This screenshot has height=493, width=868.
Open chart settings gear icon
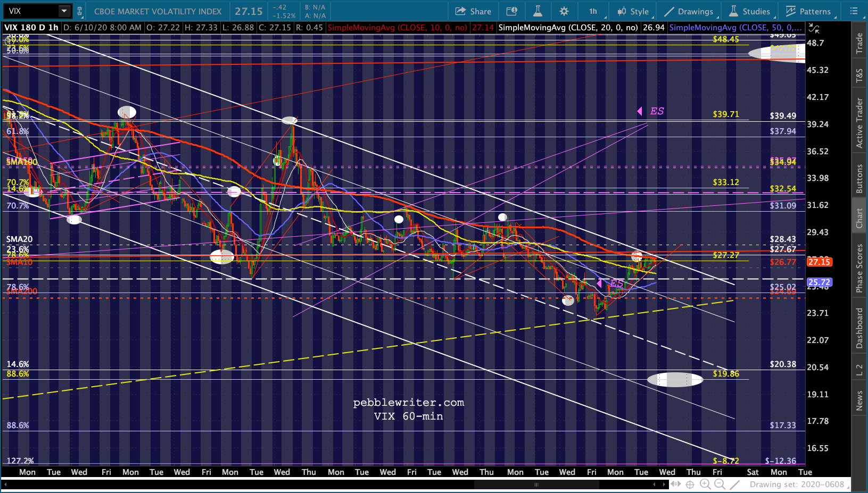tap(564, 11)
